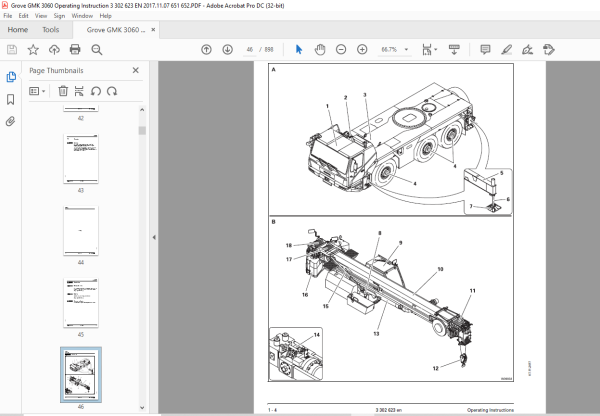Click the thumbnails scrollbar handle
Screen dimensions: 600x416
[142, 131]
